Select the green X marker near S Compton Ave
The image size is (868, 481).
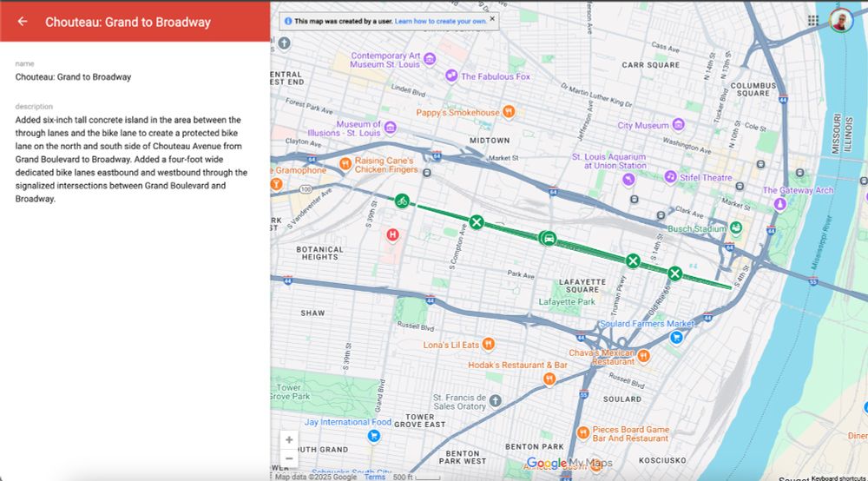[476, 222]
